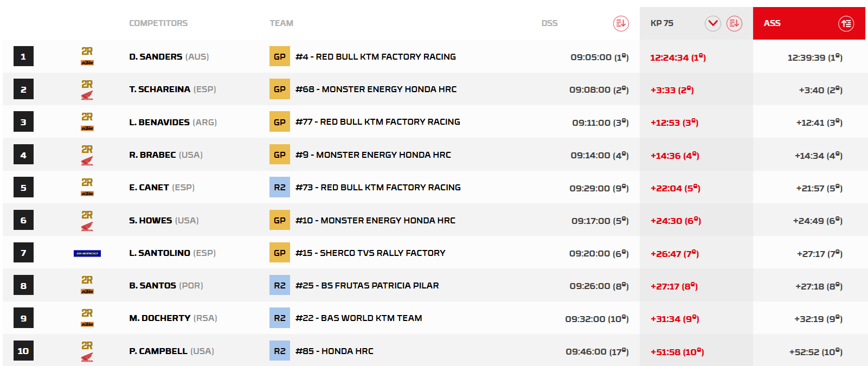This screenshot has width=868, height=366.
Task: Click the GP badge for Sherco TVS team
Action: 280,253
